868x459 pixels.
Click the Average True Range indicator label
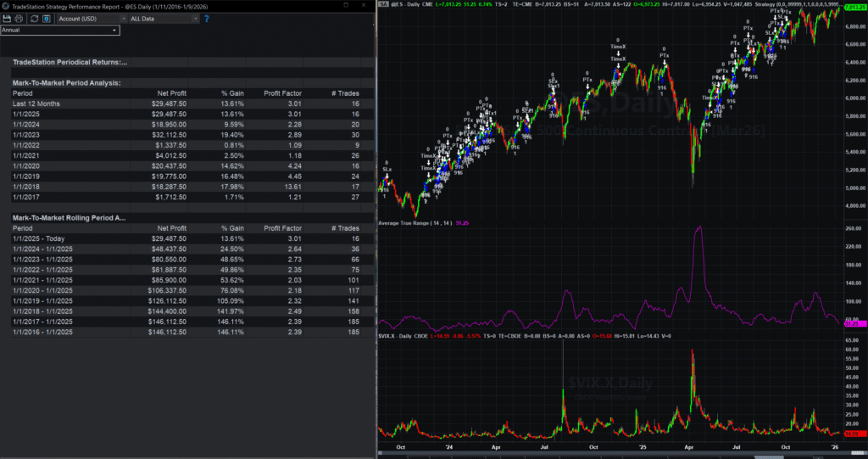[x=415, y=223]
